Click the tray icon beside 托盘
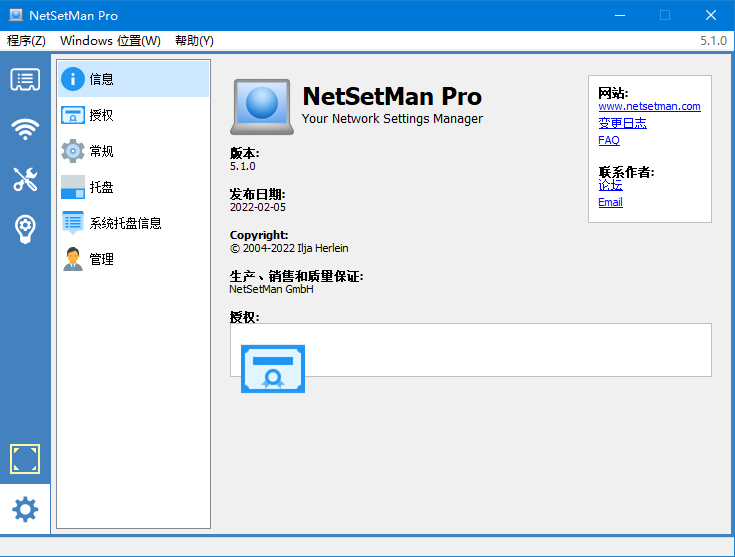735x557 pixels. pyautogui.click(x=73, y=187)
